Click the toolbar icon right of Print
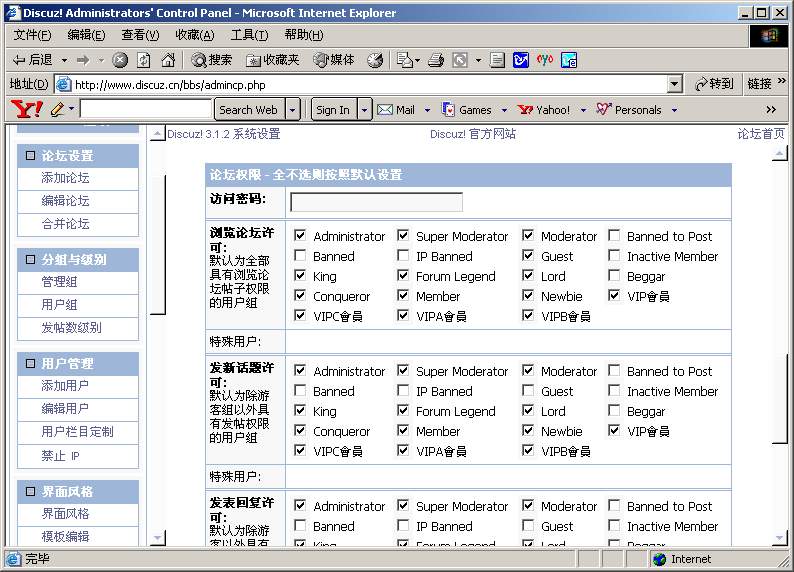Viewport: 794px width, 572px height. point(460,60)
